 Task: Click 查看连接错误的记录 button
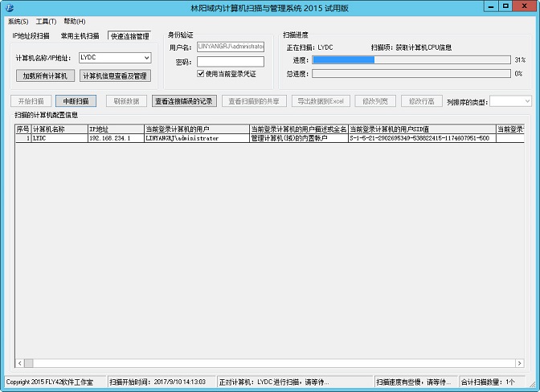coord(184,101)
